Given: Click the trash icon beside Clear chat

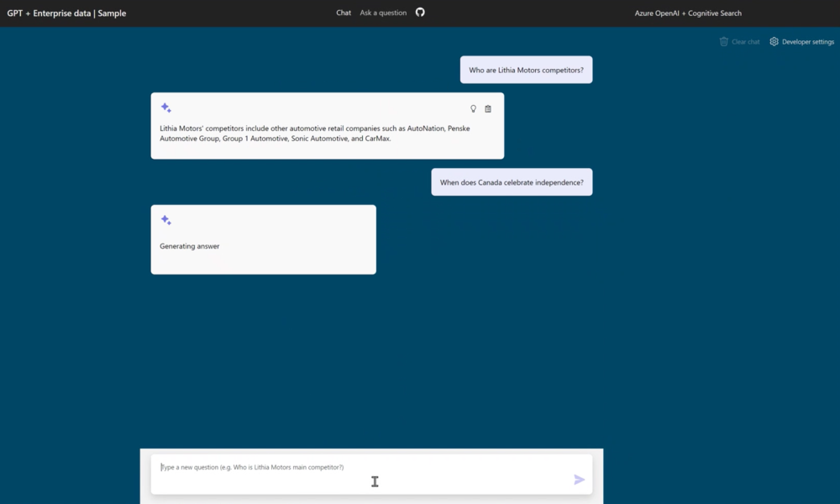Looking at the screenshot, I should click(724, 41).
